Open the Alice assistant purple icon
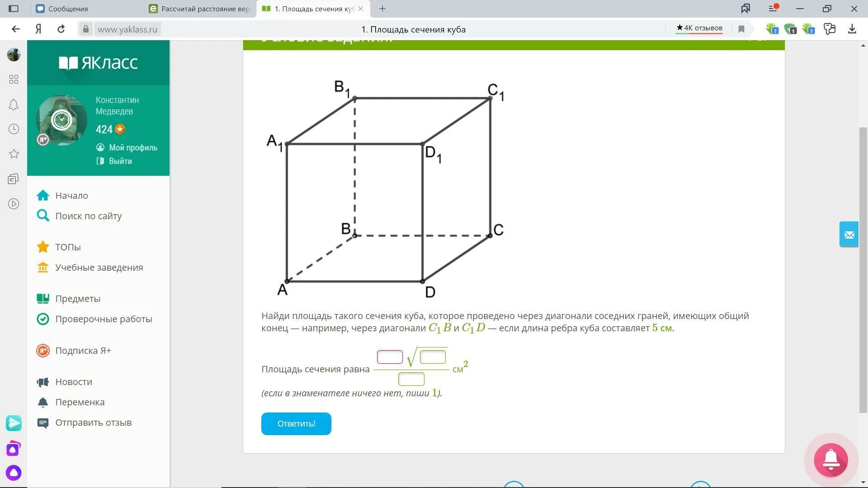This screenshot has height=488, width=868. click(x=14, y=473)
